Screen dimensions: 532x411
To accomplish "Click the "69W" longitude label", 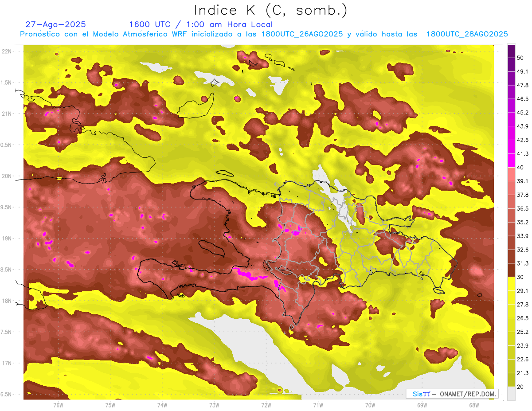I will [x=422, y=405].
